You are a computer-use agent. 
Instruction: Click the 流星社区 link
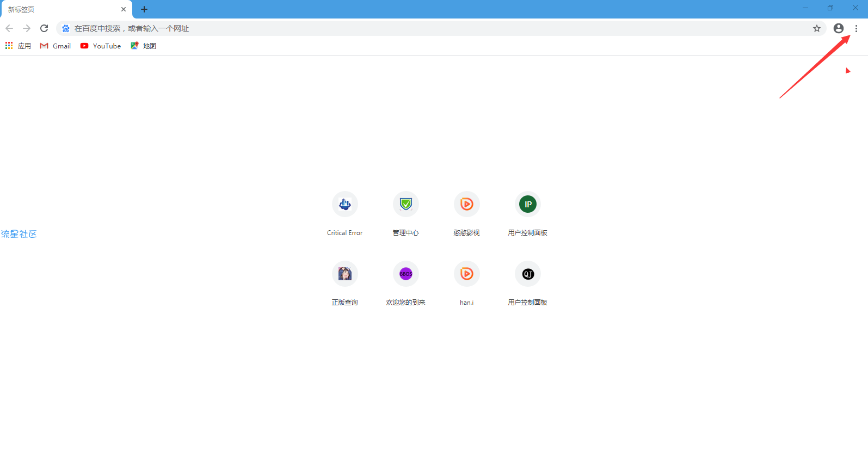tap(19, 234)
